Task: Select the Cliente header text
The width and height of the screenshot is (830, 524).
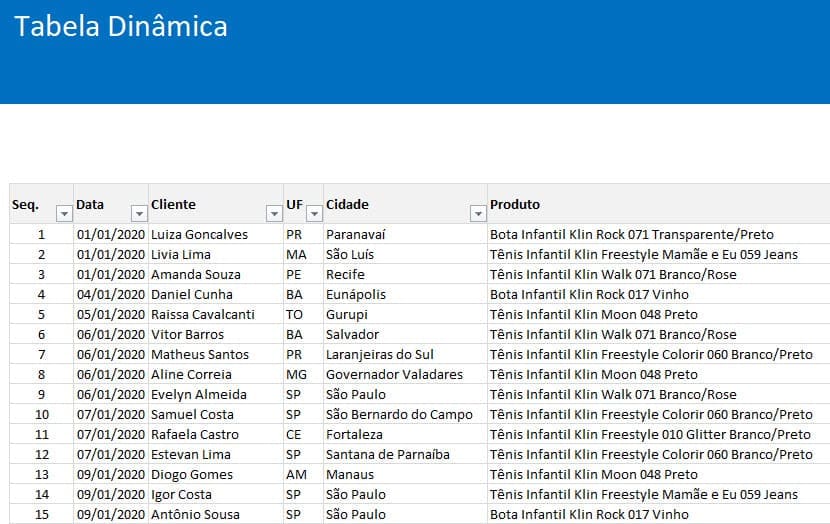Action: 173,204
